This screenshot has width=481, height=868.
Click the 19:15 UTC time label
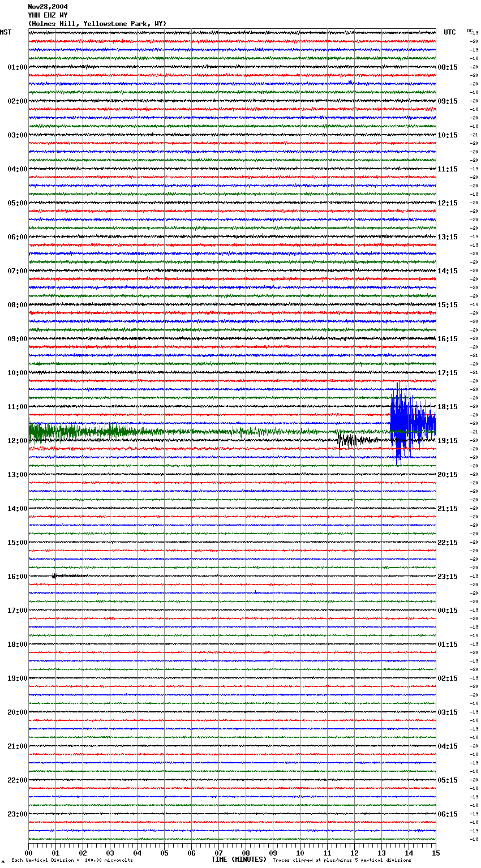448,441
